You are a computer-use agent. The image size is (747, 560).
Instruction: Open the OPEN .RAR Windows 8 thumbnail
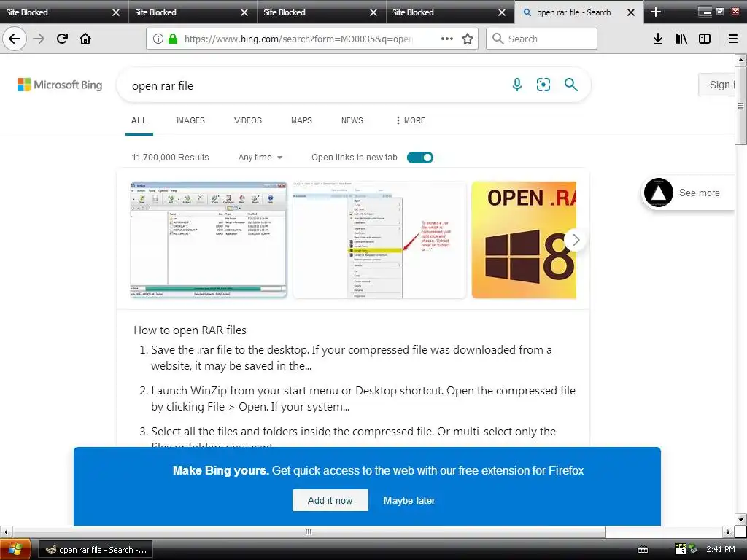coord(524,239)
